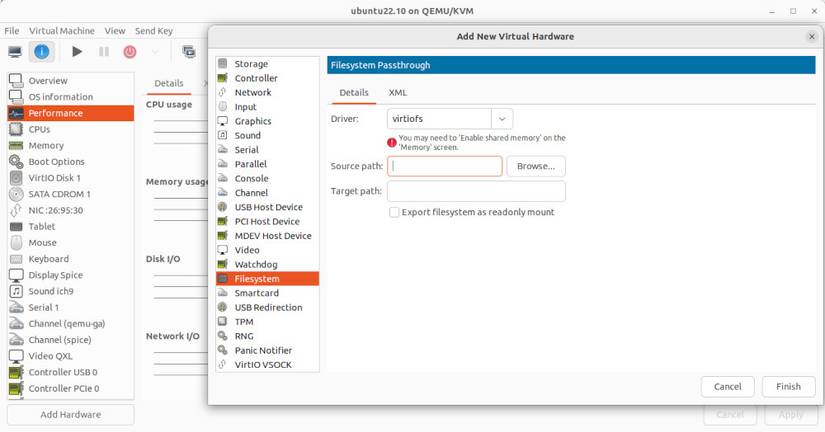Choose Serial hardware type
This screenshot has height=432, width=825.
267,150
